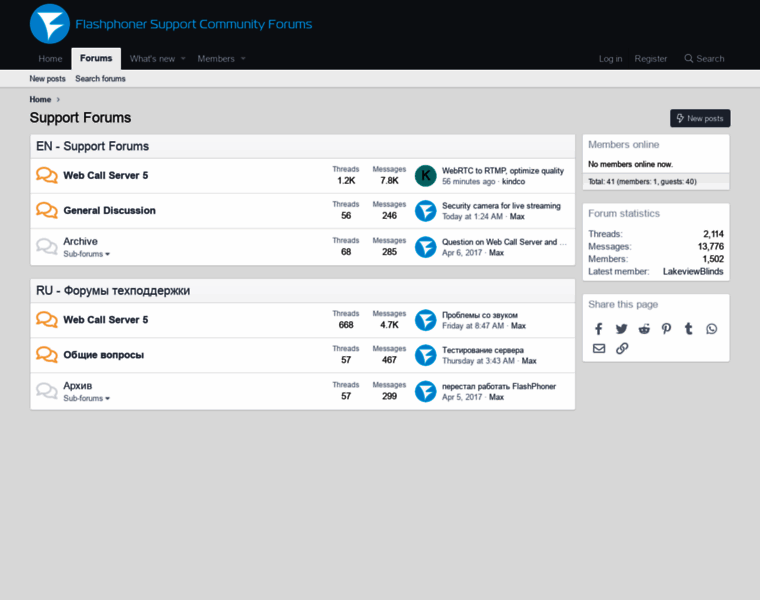Open Search forums in the sub-navigation
The height and width of the screenshot is (600, 760).
[x=100, y=79]
